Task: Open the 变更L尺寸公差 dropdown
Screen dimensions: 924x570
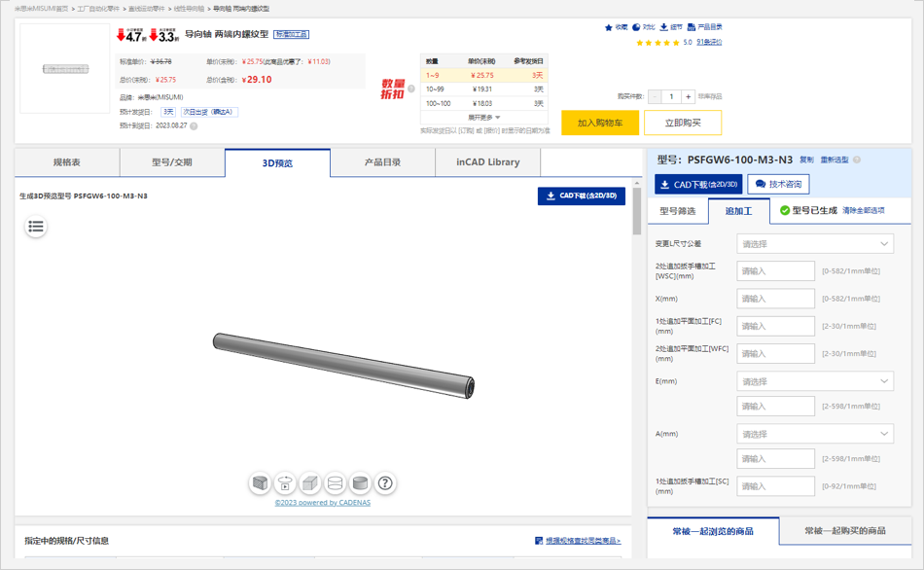Action: pos(815,244)
